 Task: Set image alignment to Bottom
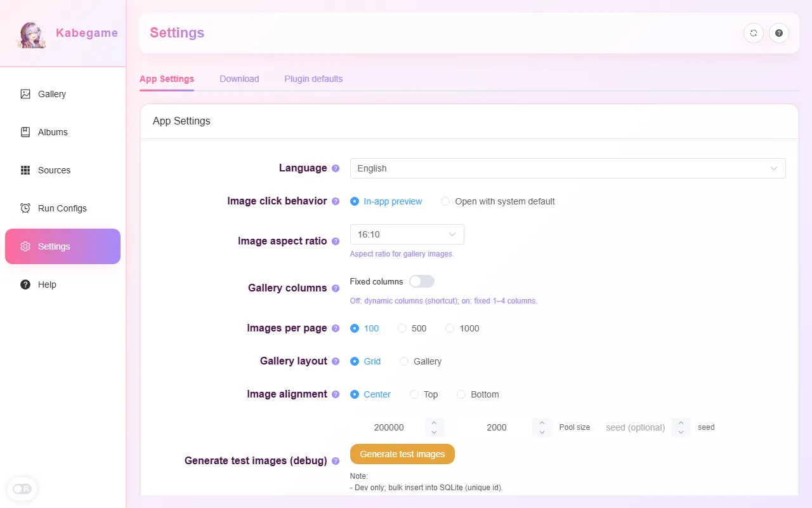478,394
